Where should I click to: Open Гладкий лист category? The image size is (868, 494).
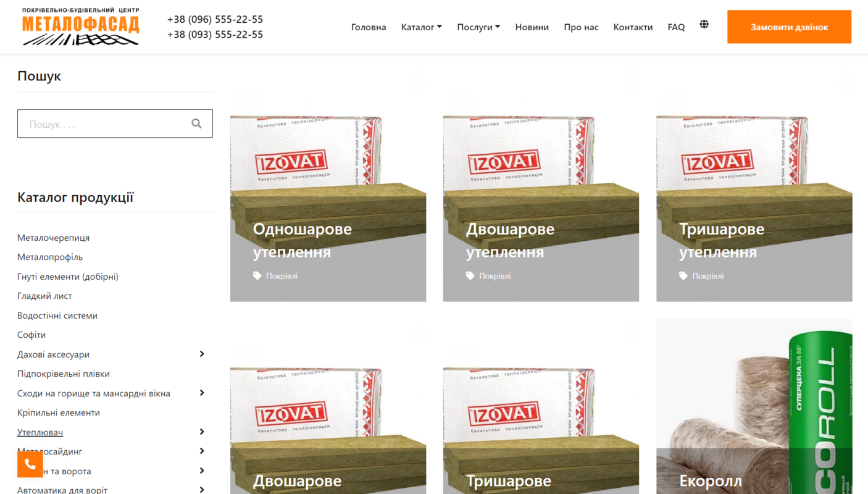click(x=44, y=296)
